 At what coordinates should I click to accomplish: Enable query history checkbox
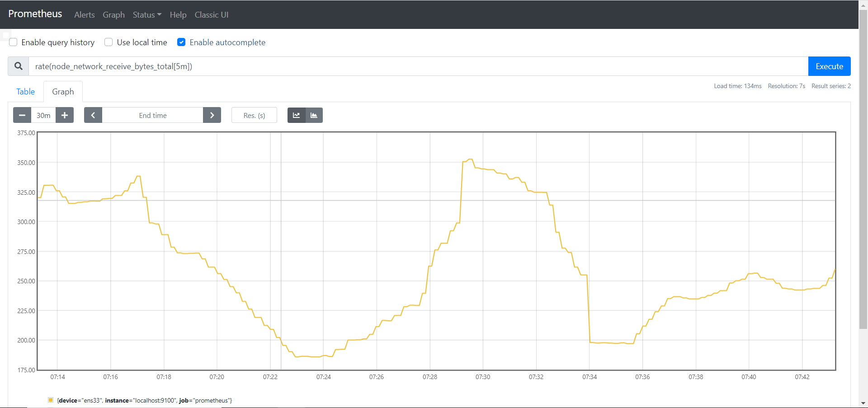point(14,42)
